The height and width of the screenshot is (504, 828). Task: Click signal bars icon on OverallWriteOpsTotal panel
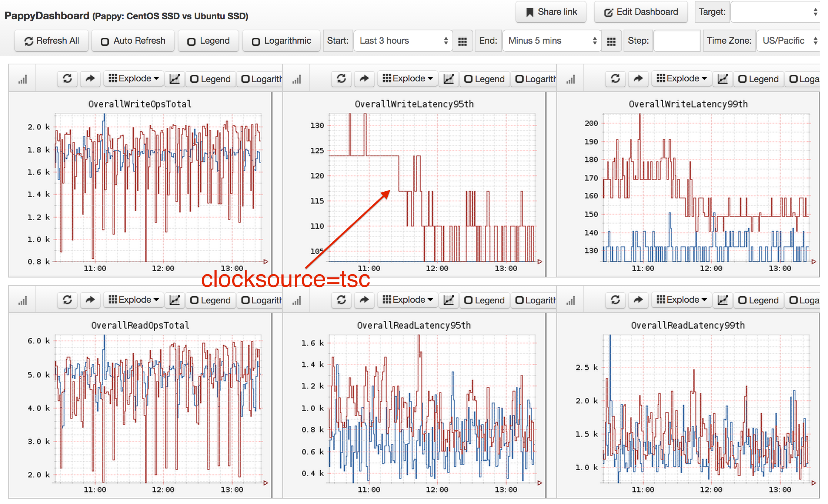point(23,79)
